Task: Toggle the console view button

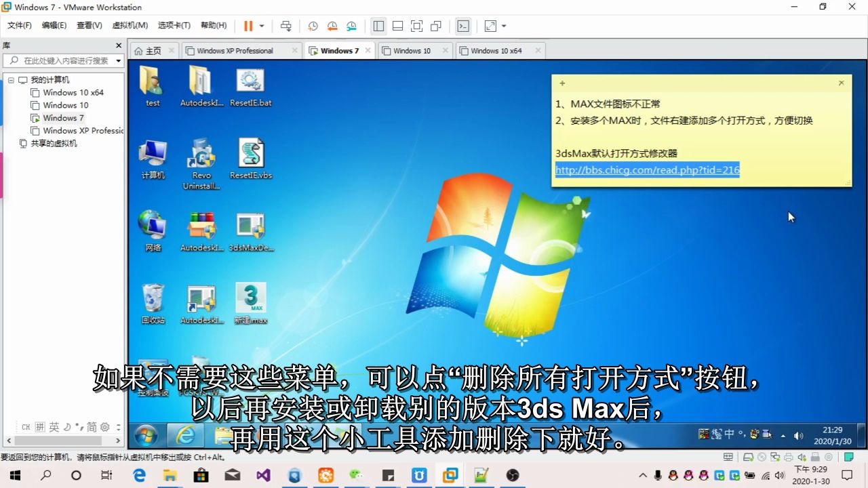Action: 463,26
